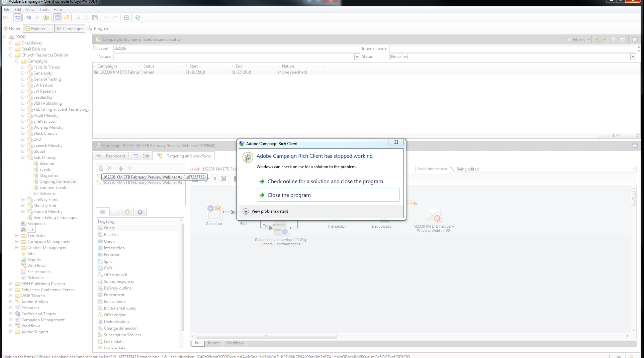Open the Status dropdown
The width and height of the screenshot is (644, 358).
click(x=633, y=57)
